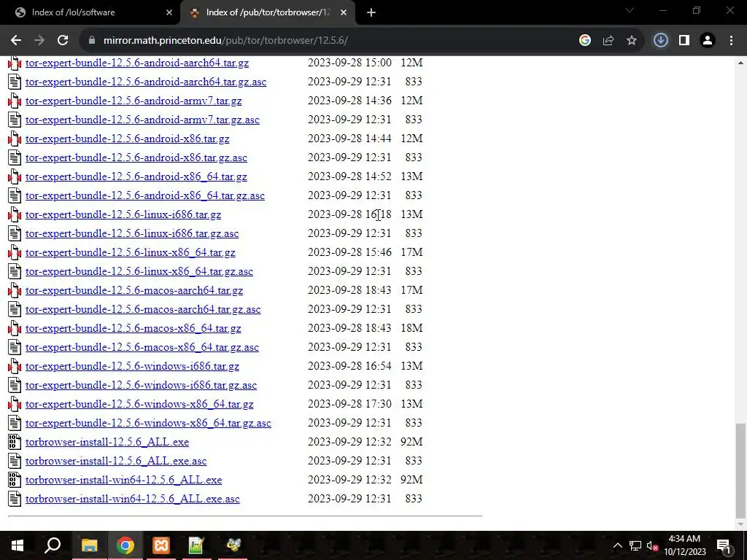Switch to the Index of /lol/software tab
Viewport: 747px width, 560px height.
(90, 12)
